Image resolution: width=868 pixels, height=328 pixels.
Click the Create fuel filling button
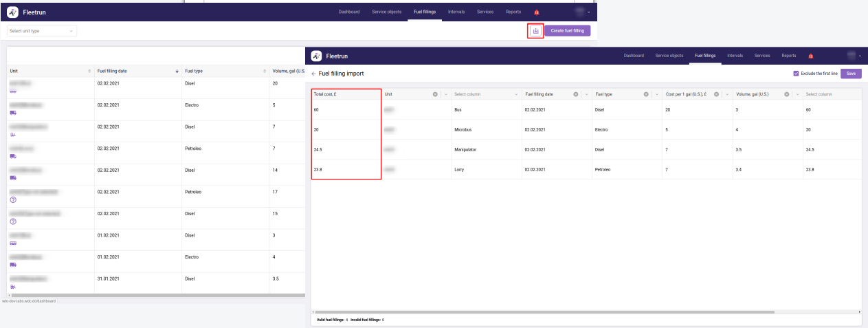point(567,31)
